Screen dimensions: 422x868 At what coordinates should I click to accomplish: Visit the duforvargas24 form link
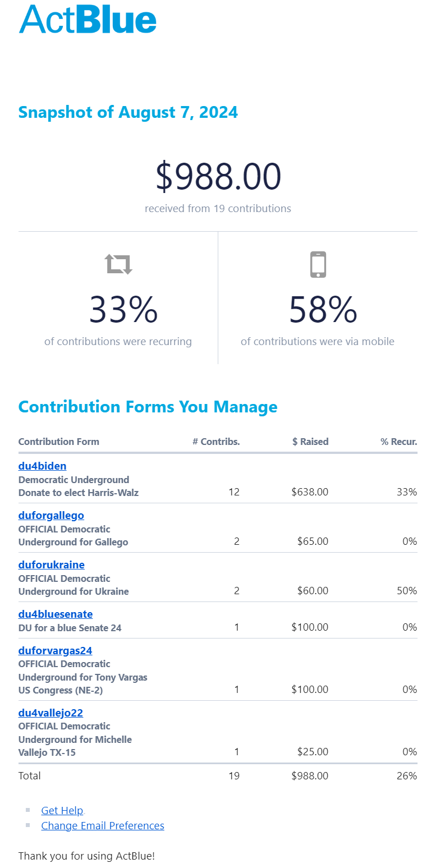click(x=55, y=650)
